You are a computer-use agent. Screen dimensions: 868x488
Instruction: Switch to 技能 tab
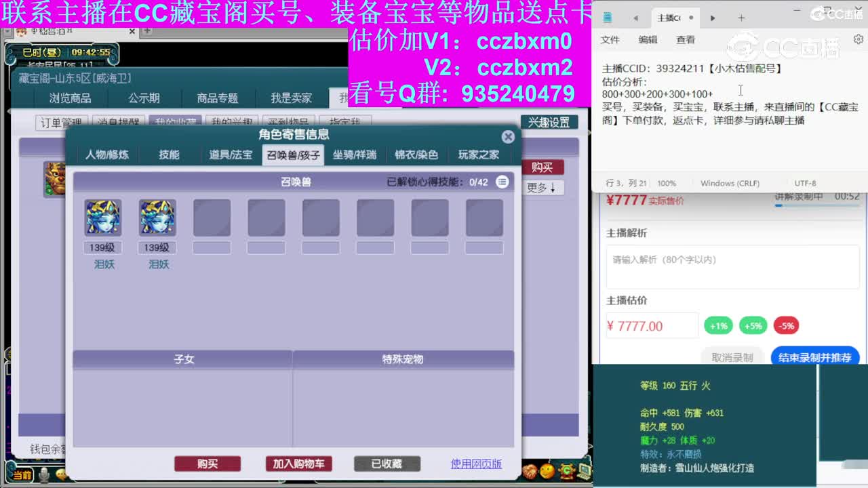[169, 155]
